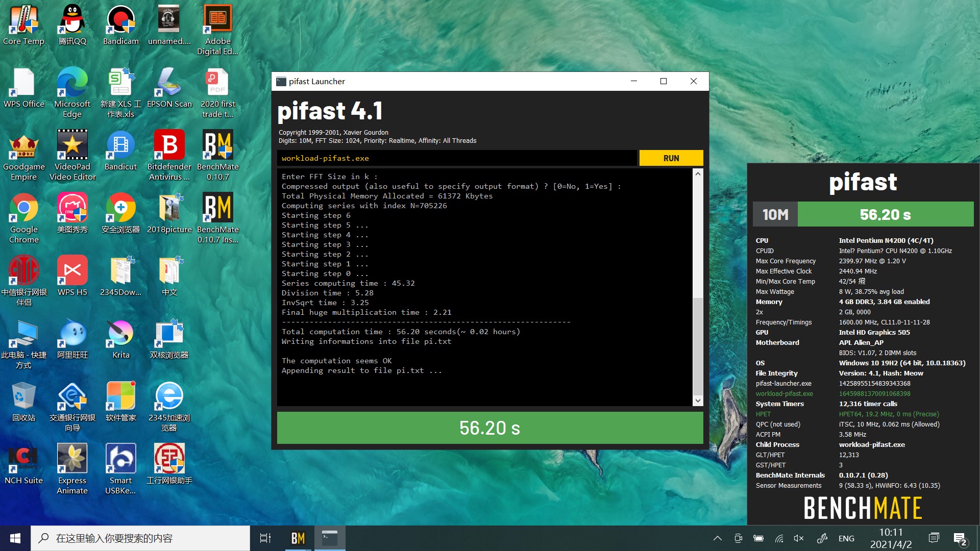The image size is (980, 551).
Task: Open the Bandicam desktop shortcut
Action: (x=121, y=24)
